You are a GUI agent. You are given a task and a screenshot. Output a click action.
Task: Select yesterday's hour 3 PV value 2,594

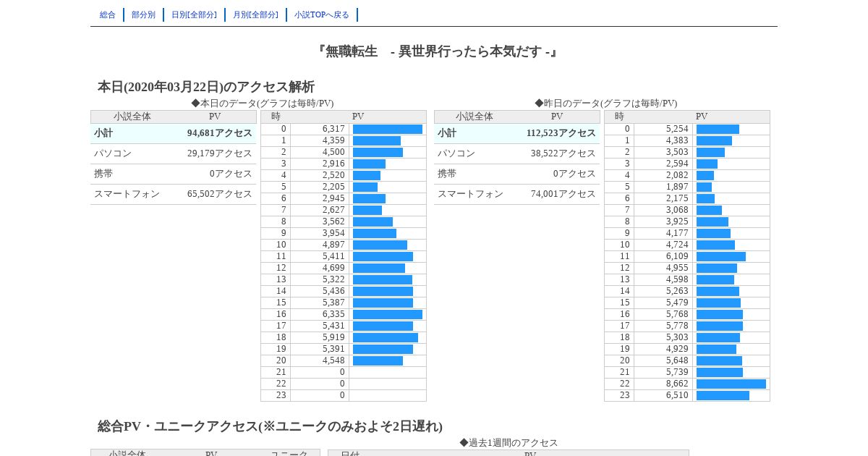(677, 164)
